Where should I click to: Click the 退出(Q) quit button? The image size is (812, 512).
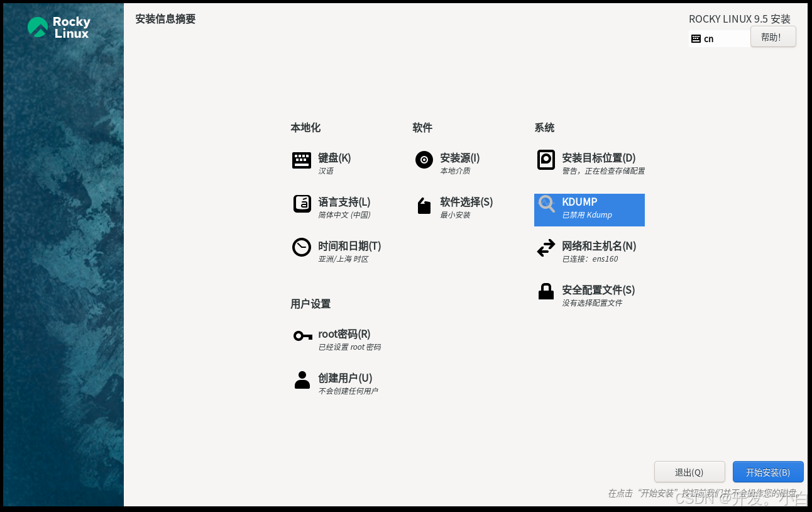coord(689,472)
